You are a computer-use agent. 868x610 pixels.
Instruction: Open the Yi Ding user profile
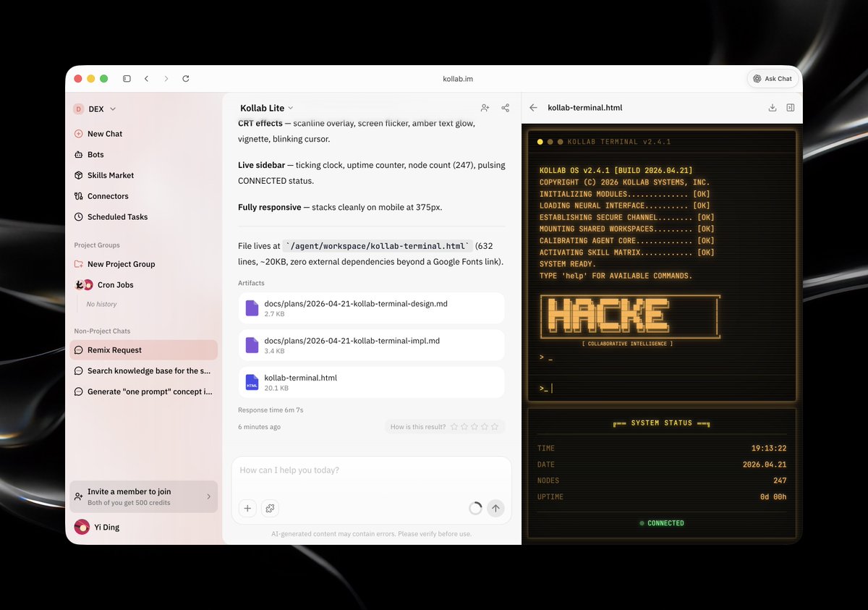(97, 527)
